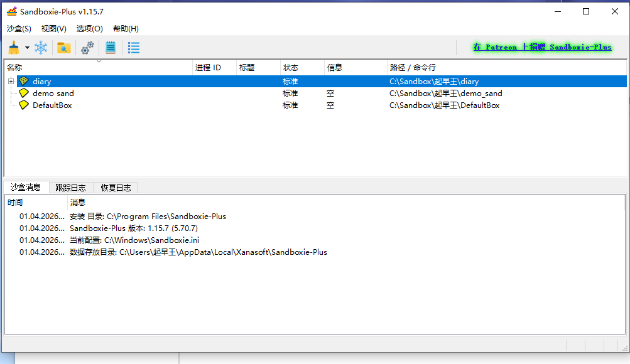Maximize the Sandboxie-Plus window
Viewport: 630px width, 364px height.
coord(586,12)
